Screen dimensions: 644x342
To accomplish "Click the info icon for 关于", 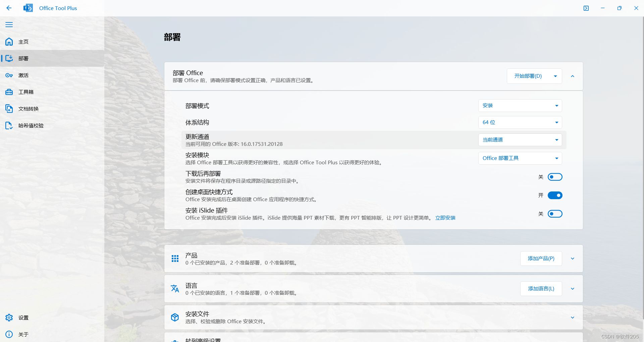I will click(x=9, y=334).
